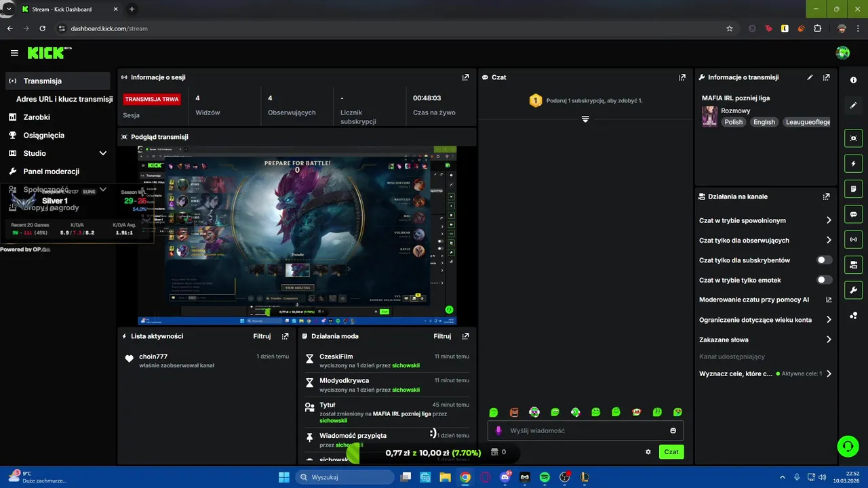The width and height of the screenshot is (868, 488).
Task: Expand Wyznacz cele row chevron
Action: click(829, 373)
